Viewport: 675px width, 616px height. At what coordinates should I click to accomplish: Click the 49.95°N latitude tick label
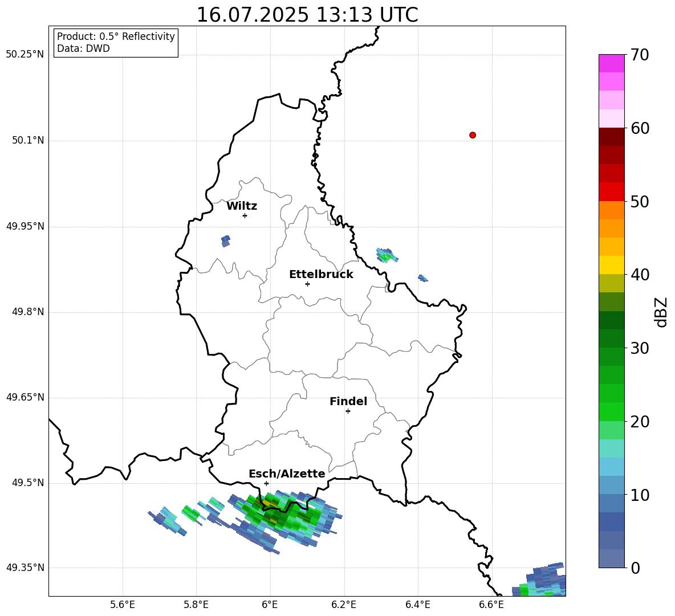click(x=25, y=226)
